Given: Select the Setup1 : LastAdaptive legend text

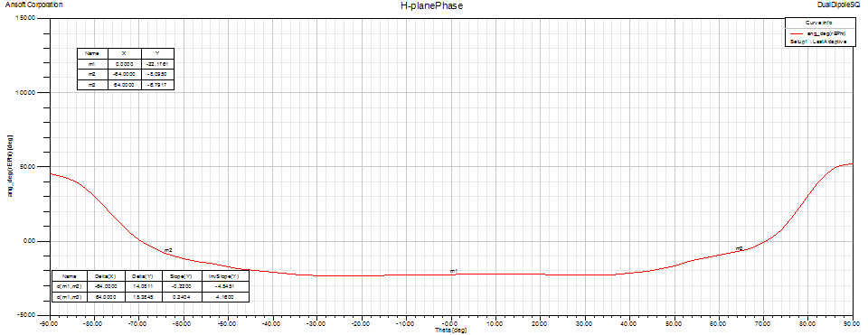Looking at the screenshot, I should [819, 42].
